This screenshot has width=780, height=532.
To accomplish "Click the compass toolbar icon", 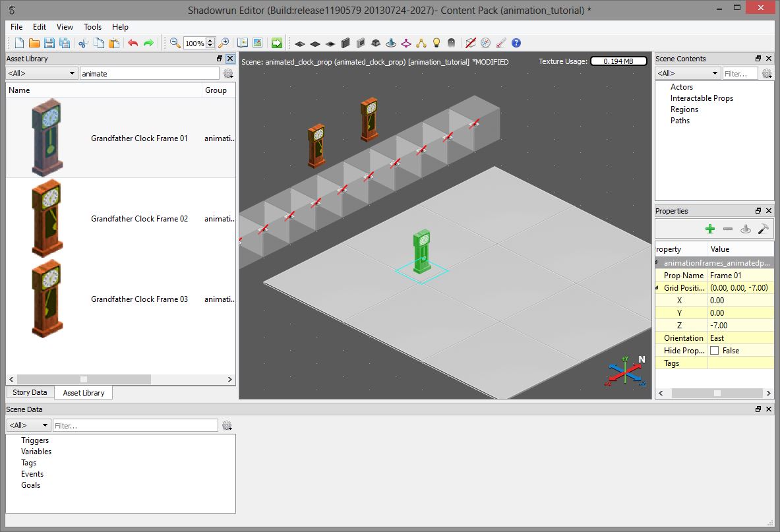I will 485,44.
